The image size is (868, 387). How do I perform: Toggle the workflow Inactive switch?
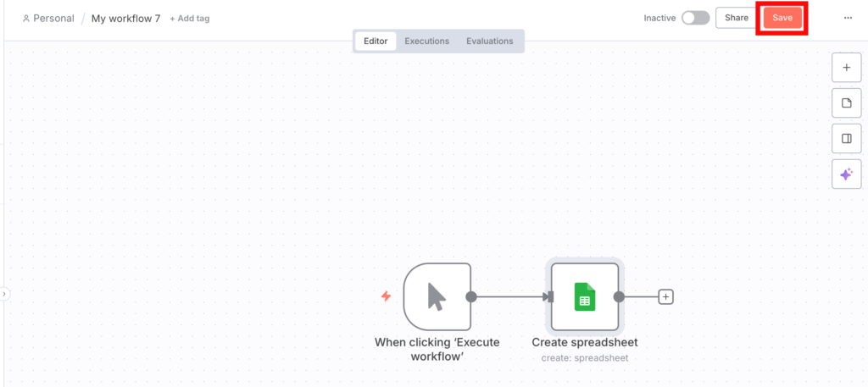coord(695,18)
